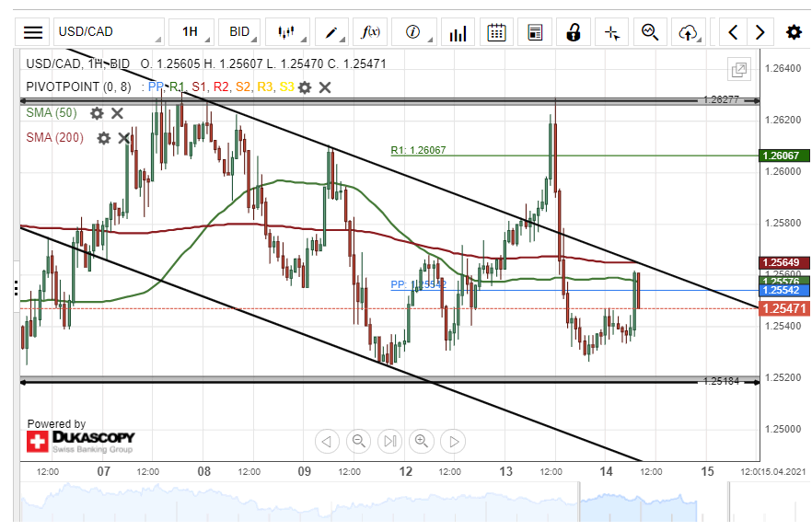The height and width of the screenshot is (531, 812).
Task: Click the 1.26400 price axis label
Action: point(783,68)
